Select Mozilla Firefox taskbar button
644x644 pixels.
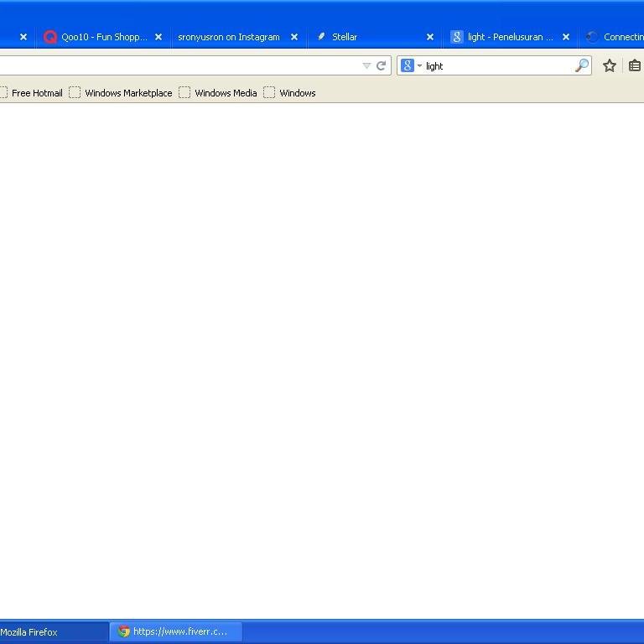pos(54,632)
